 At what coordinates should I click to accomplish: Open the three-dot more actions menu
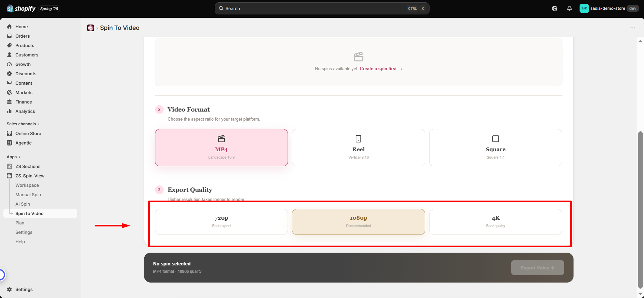633,28
